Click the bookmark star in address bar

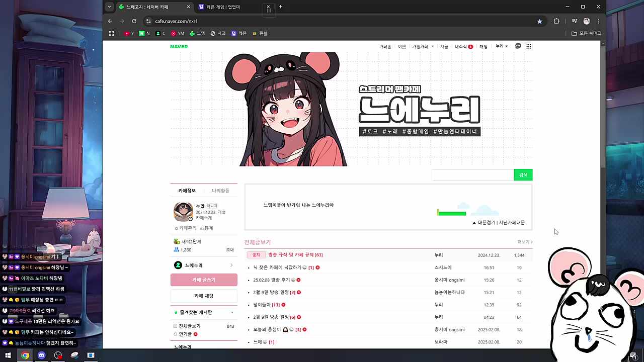540,21
